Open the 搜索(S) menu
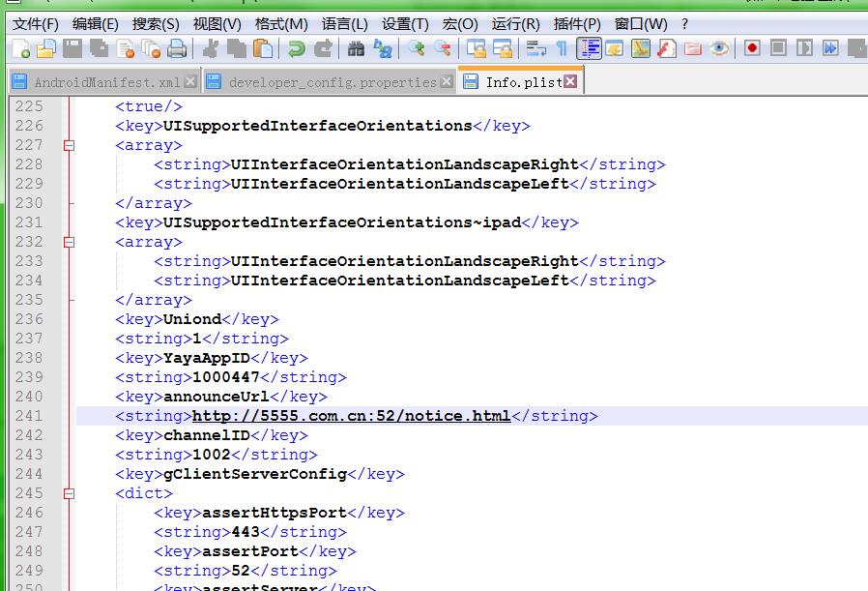The image size is (868, 591). [156, 23]
